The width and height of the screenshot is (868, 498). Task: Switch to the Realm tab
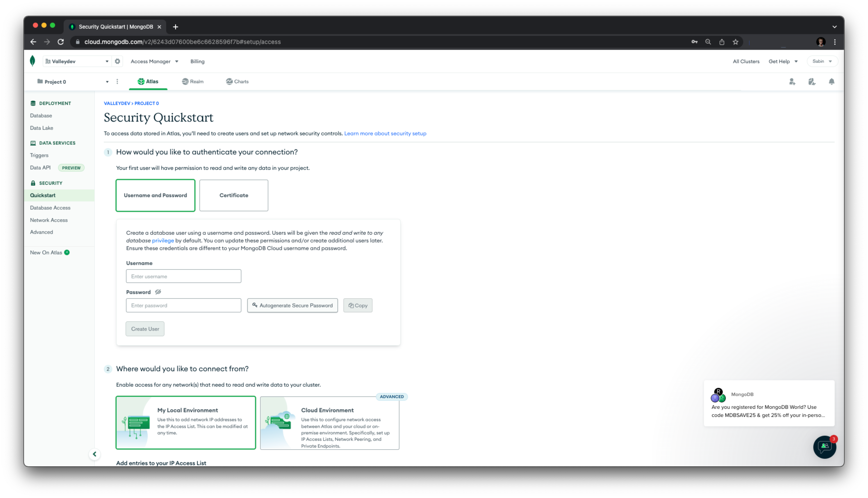193,82
